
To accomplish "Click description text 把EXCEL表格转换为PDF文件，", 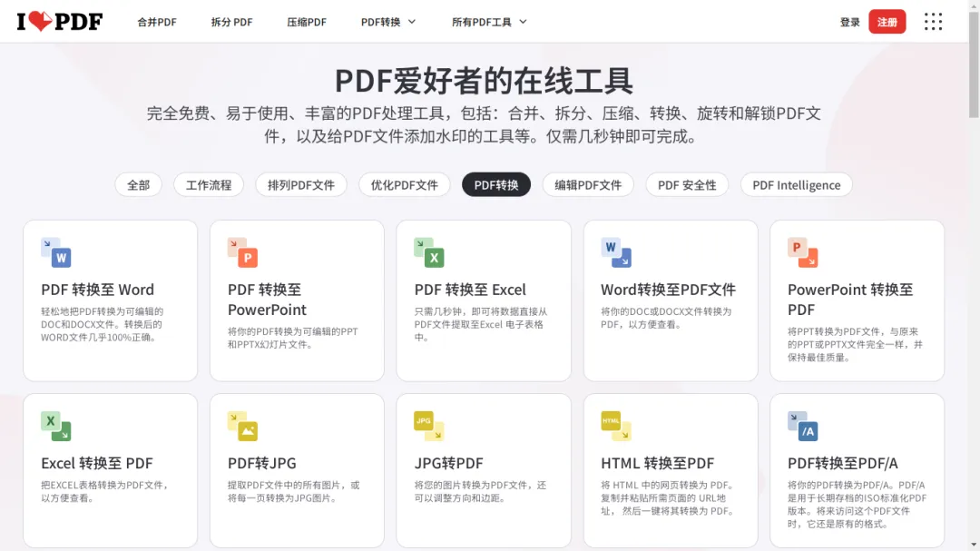I will (x=105, y=486).
